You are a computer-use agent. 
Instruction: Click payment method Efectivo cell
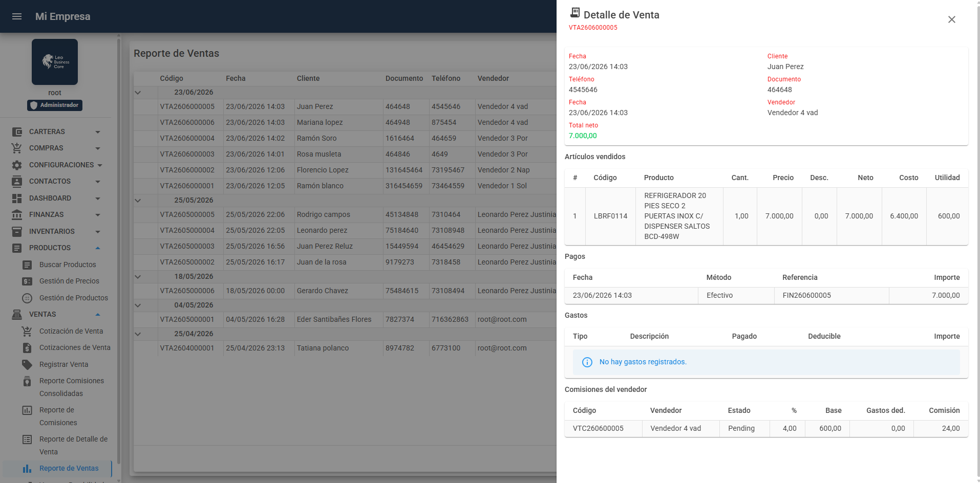pos(736,296)
